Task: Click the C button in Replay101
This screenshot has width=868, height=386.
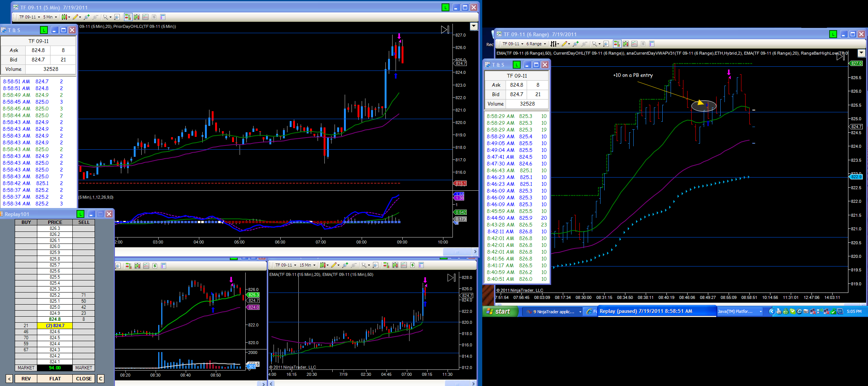Action: tap(101, 378)
